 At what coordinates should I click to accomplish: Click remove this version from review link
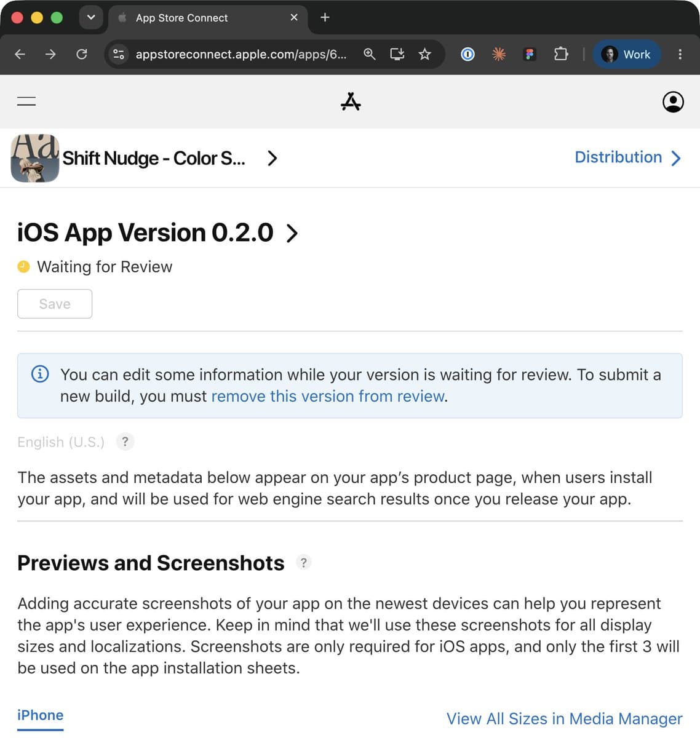tap(328, 396)
